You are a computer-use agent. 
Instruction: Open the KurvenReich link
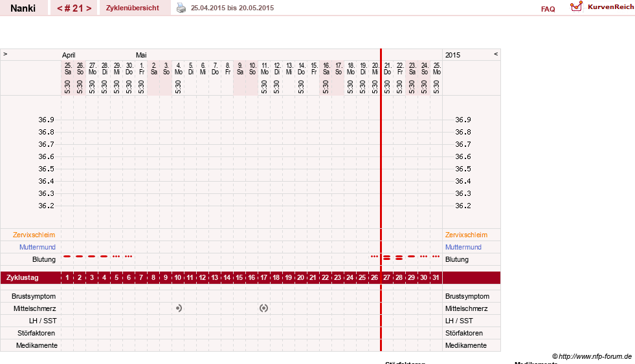point(610,7)
